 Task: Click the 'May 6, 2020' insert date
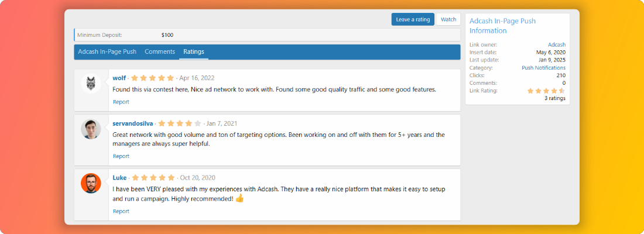pos(551,52)
